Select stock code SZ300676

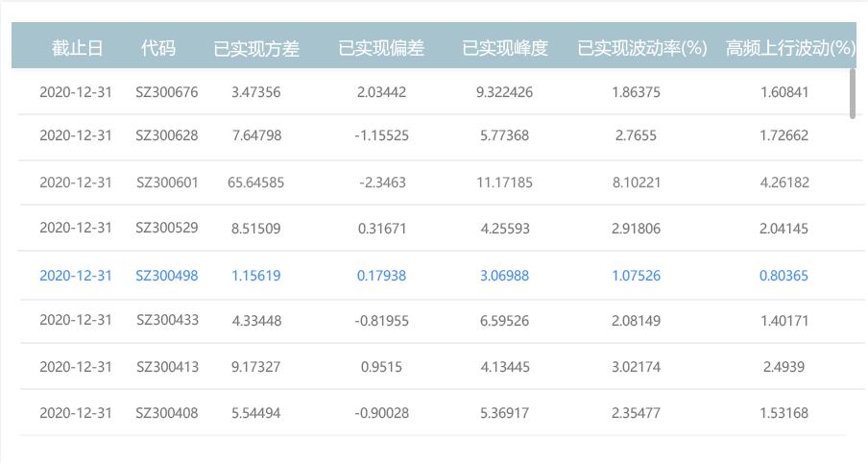(x=167, y=92)
